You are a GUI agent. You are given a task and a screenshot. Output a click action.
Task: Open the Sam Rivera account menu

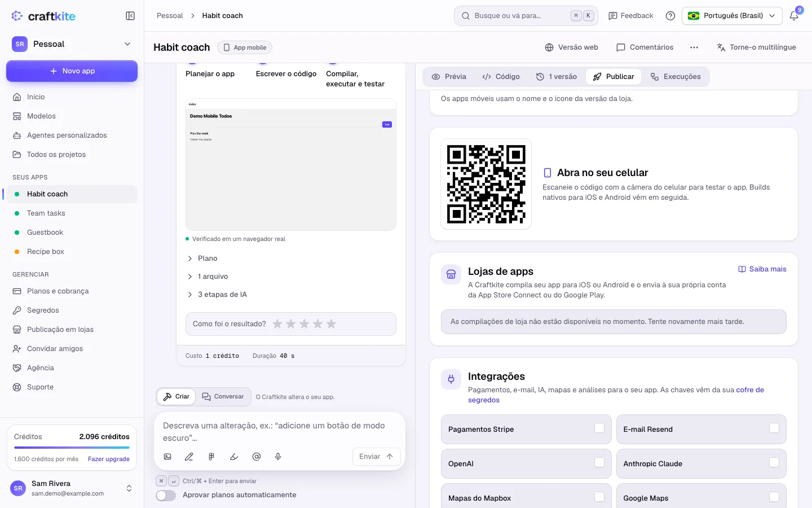(72, 488)
